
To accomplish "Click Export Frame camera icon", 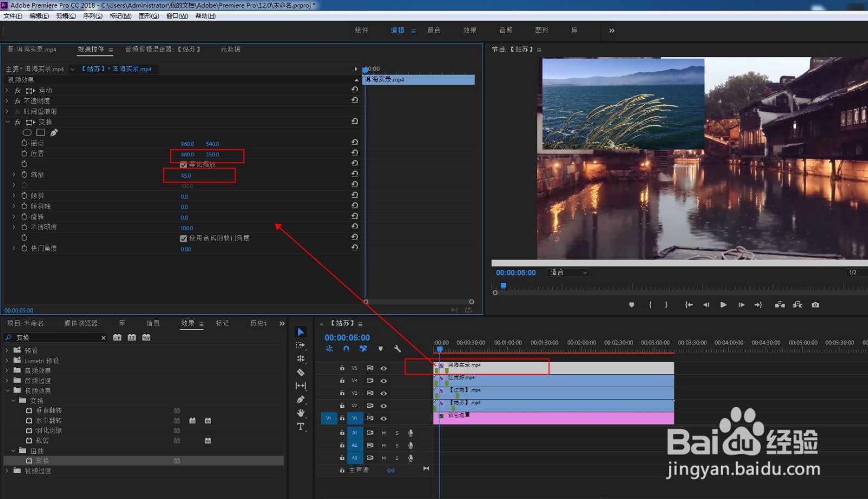I will tap(815, 305).
